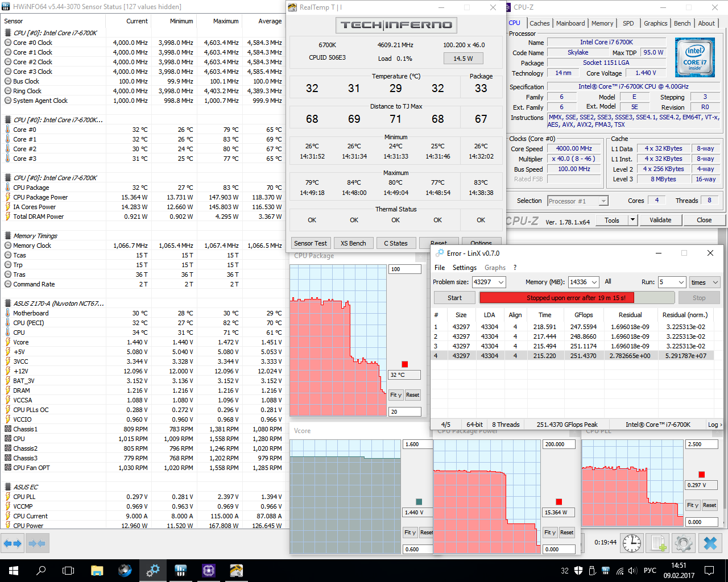Switch to the SPD tab in CPU-Z
Screen dimensions: 728x582
628,23
